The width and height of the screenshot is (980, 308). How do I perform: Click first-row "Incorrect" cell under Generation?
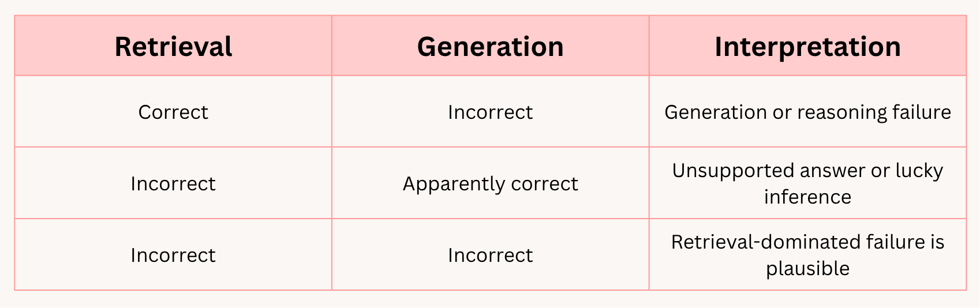click(x=491, y=111)
